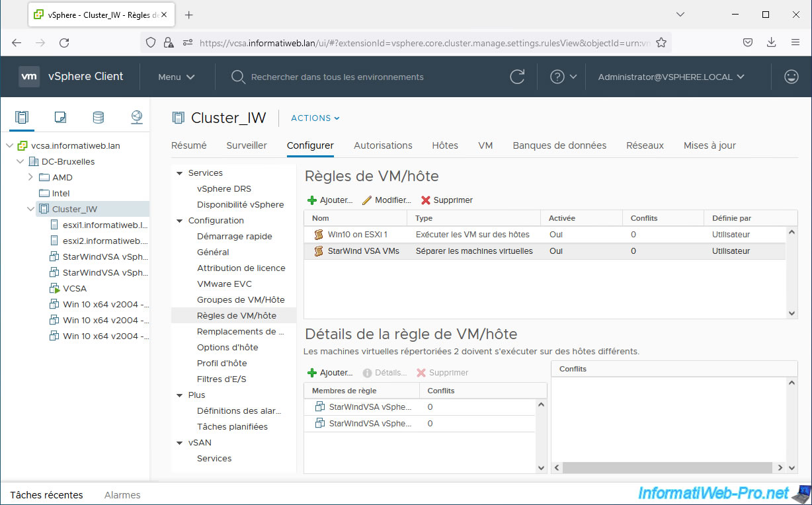
Task: Click the red X Supprimer rule icon
Action: (426, 200)
